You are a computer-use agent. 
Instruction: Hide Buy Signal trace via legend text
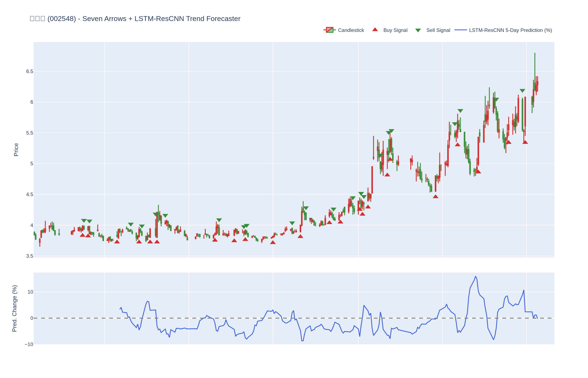395,30
